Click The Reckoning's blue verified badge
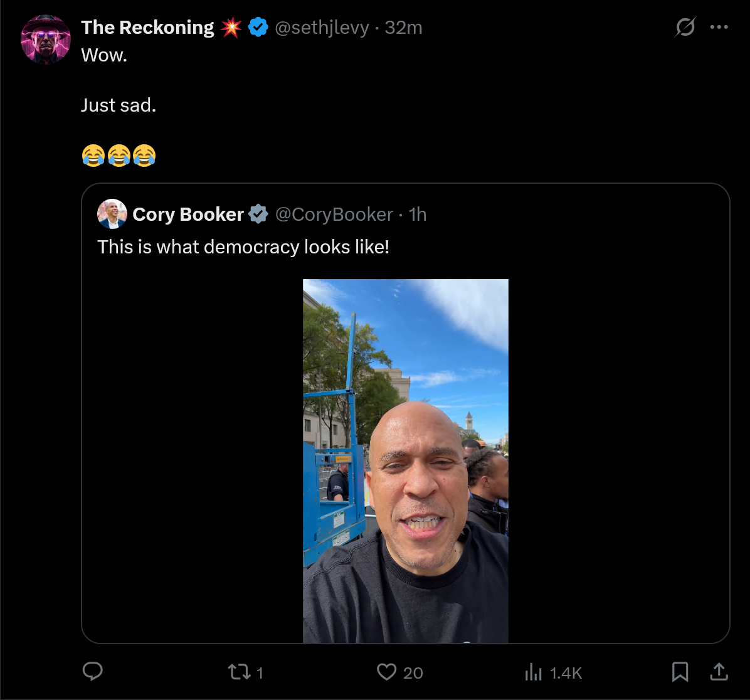 [x=258, y=28]
